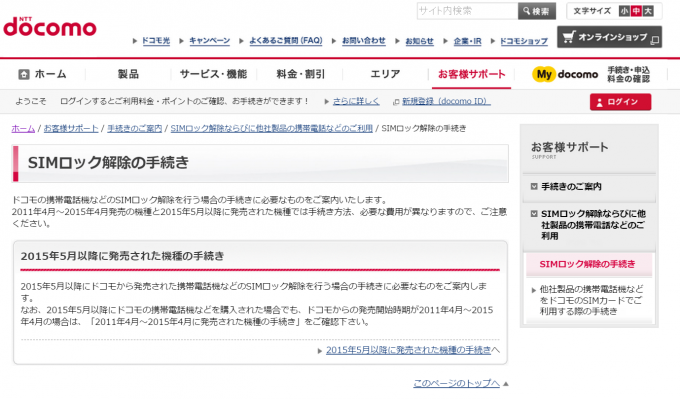Click breadcrumb SIMロック解除ならびに他社製品 link
Image resolution: width=680 pixels, height=399 pixels.
271,128
